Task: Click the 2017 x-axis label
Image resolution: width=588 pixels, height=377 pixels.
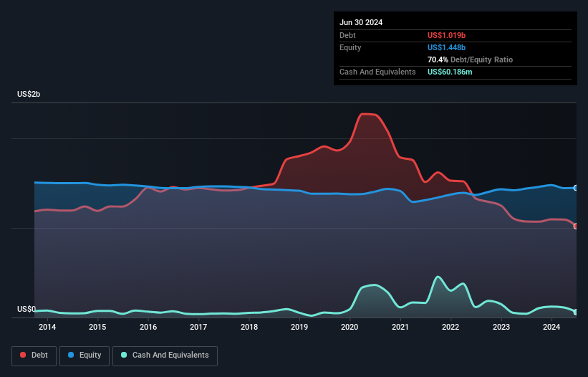Action: coord(198,327)
